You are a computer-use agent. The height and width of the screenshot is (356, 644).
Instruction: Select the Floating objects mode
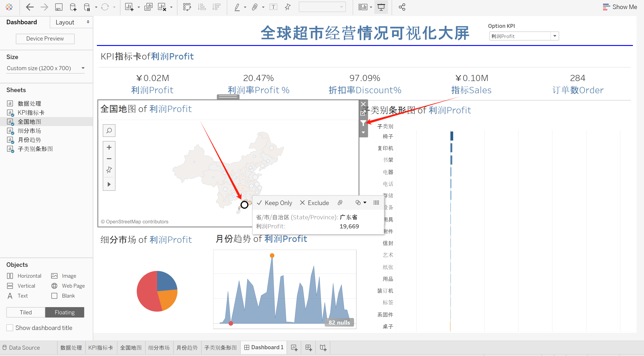(x=65, y=312)
